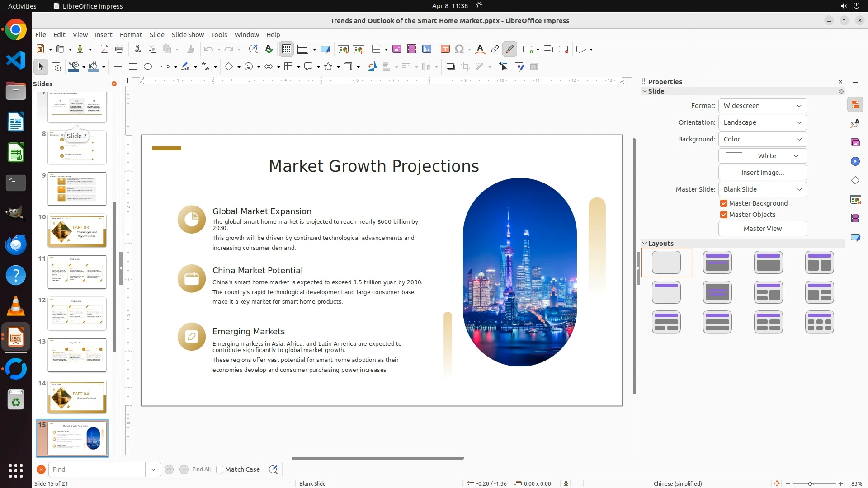Open the Slide Show menu
Screen dimensions: 868x488
tap(188, 35)
